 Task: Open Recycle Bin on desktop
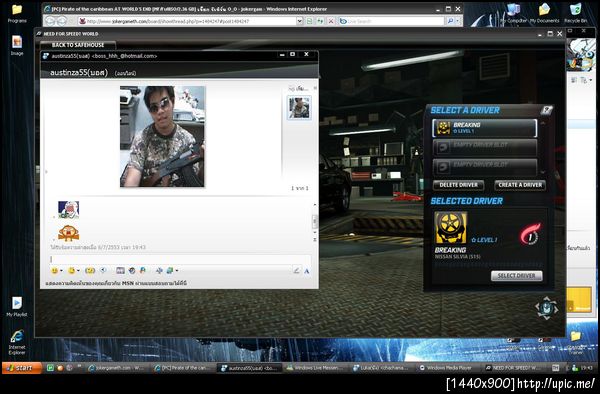575,13
